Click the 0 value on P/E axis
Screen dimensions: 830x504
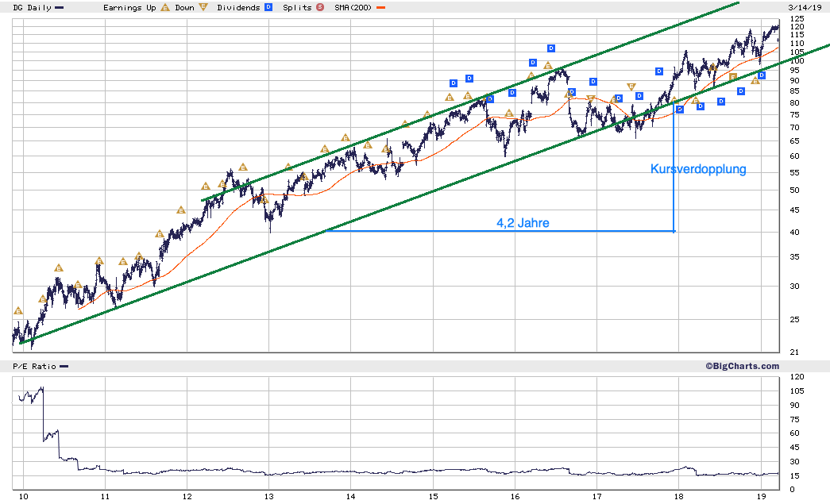[x=793, y=490]
